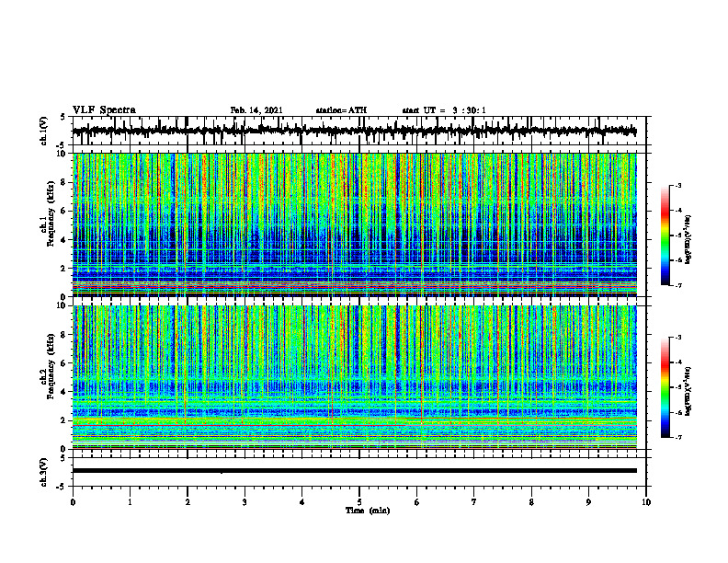This screenshot has height=563, width=728.
Task: Click the time axis tick label "4"
Action: tap(302, 502)
